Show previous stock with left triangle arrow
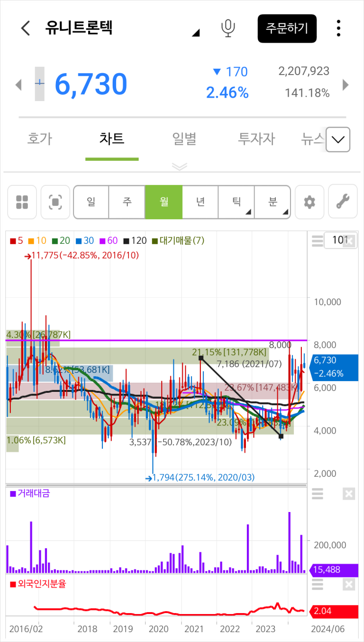 pyautogui.click(x=19, y=85)
